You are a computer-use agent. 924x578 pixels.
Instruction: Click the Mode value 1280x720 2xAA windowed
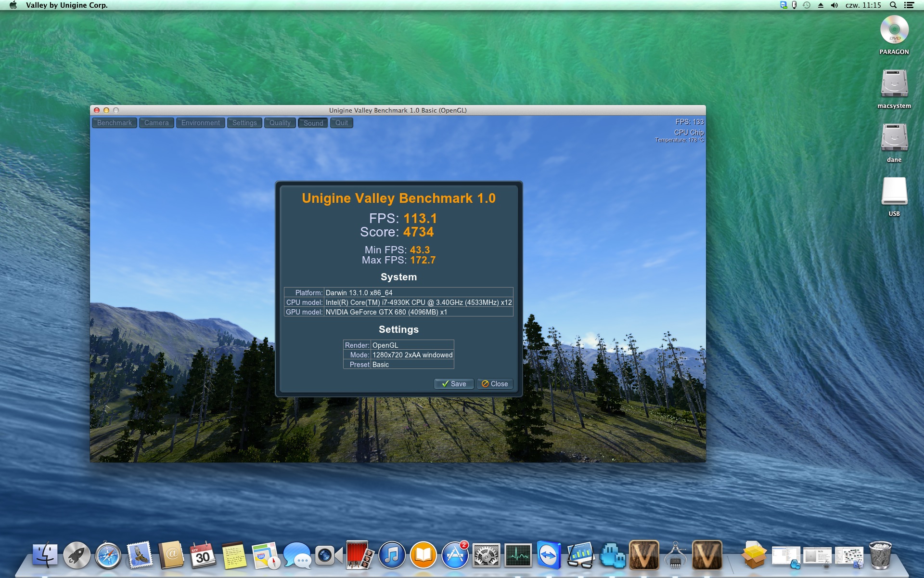(412, 355)
